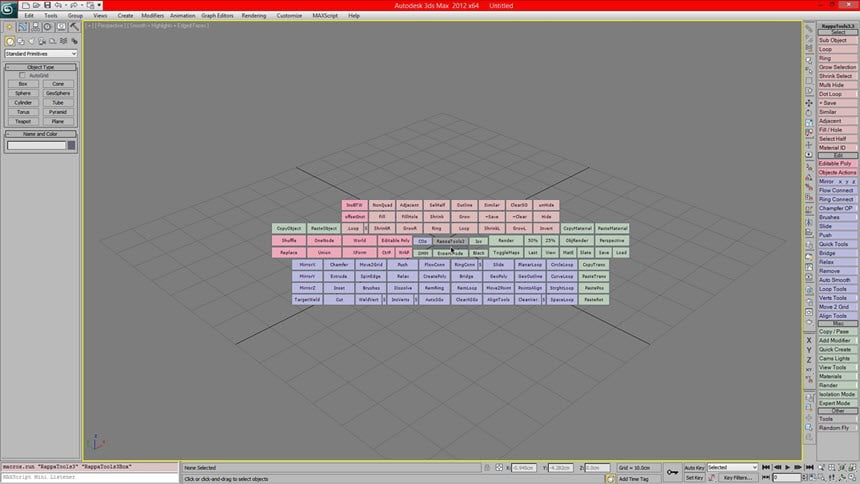860x484 pixels.
Task: Click the Undo arrow icon
Action: [x=58, y=5]
